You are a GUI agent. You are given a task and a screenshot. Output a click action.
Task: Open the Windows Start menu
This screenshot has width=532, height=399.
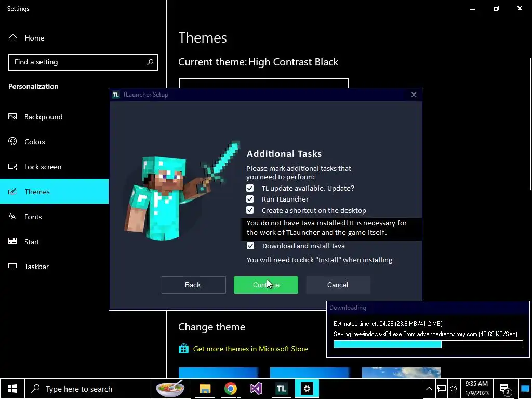[x=12, y=389]
